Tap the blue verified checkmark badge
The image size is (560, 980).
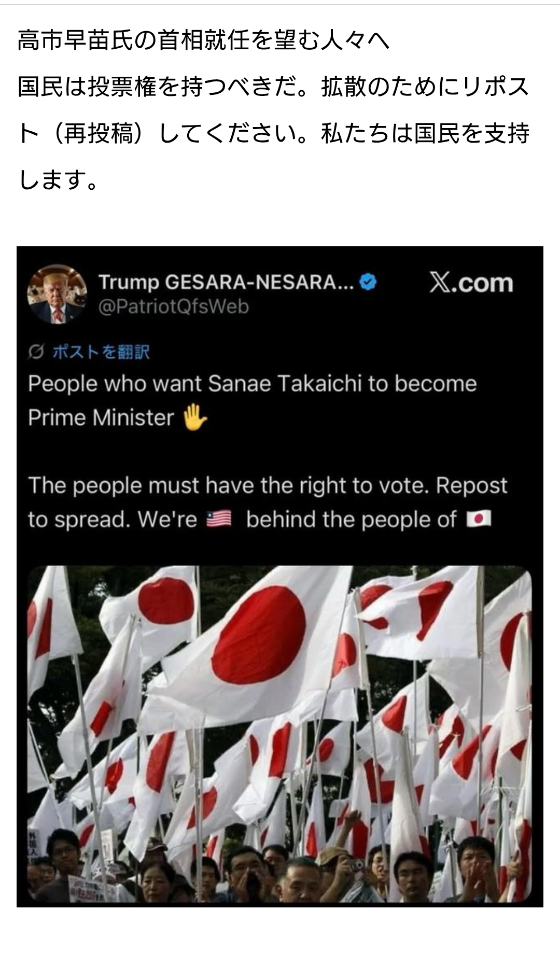pyautogui.click(x=368, y=282)
